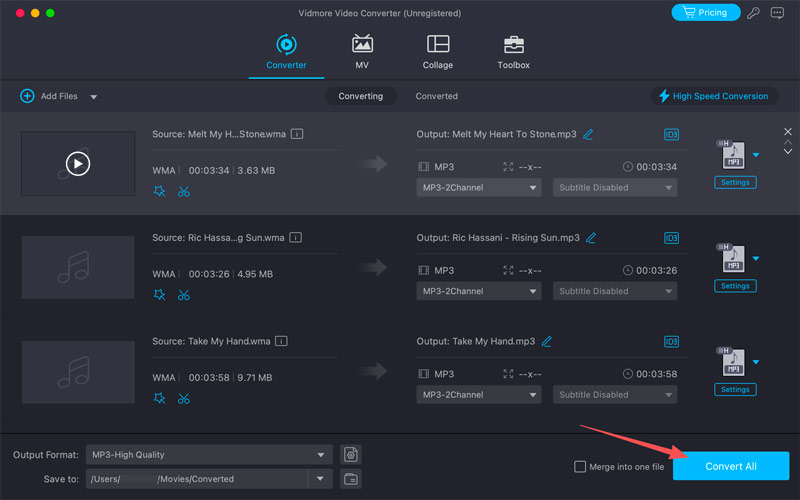Screen dimensions: 800x500
Task: Open the Collage tab
Action: pos(438,52)
